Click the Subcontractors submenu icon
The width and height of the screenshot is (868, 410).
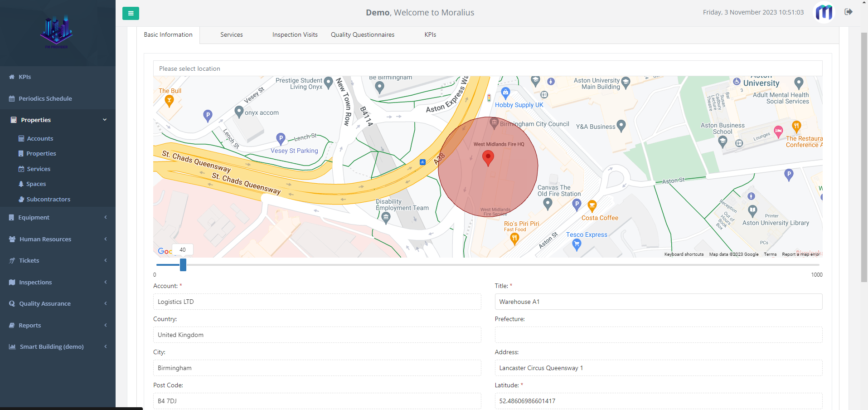click(21, 199)
